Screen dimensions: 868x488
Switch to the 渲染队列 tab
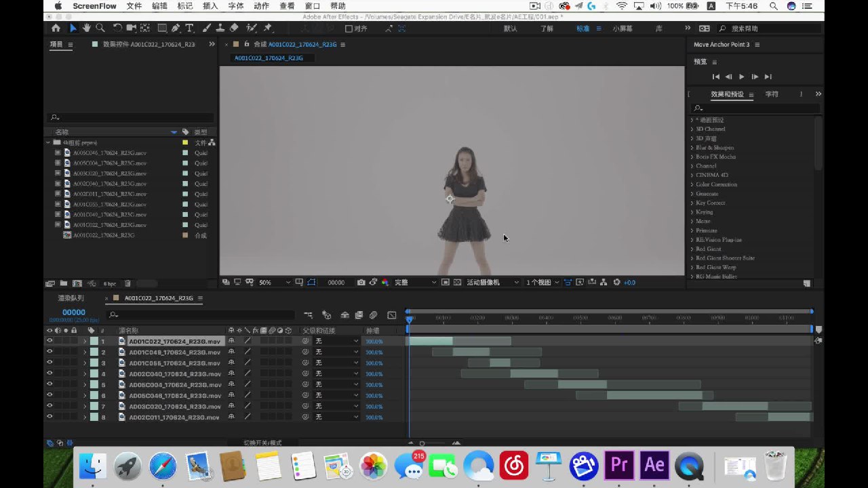tap(71, 298)
